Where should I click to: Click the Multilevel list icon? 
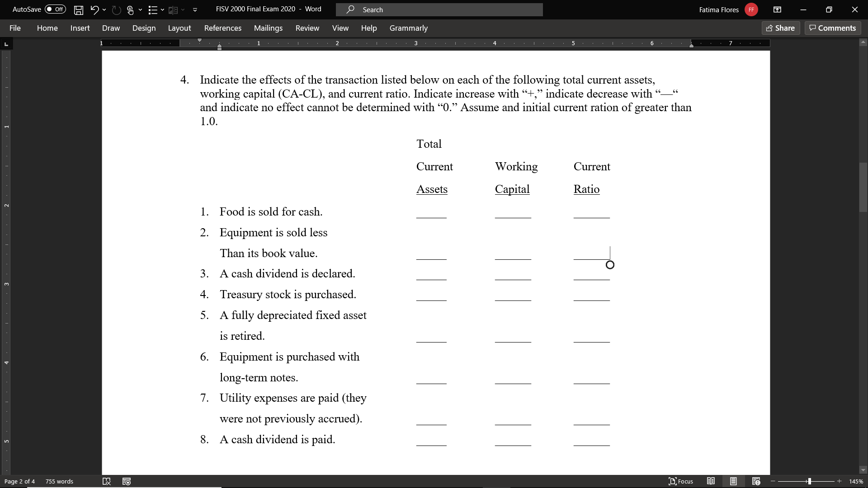click(153, 9)
